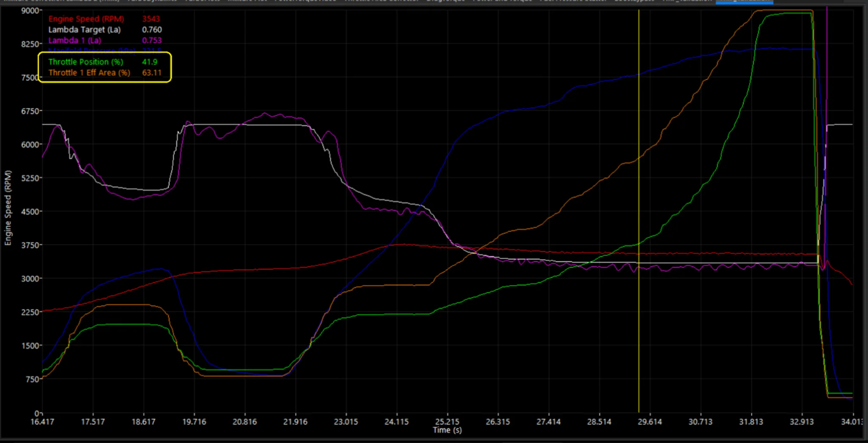Click the lambda target value 0.760
Screen dimensions: 868x443
coord(152,30)
